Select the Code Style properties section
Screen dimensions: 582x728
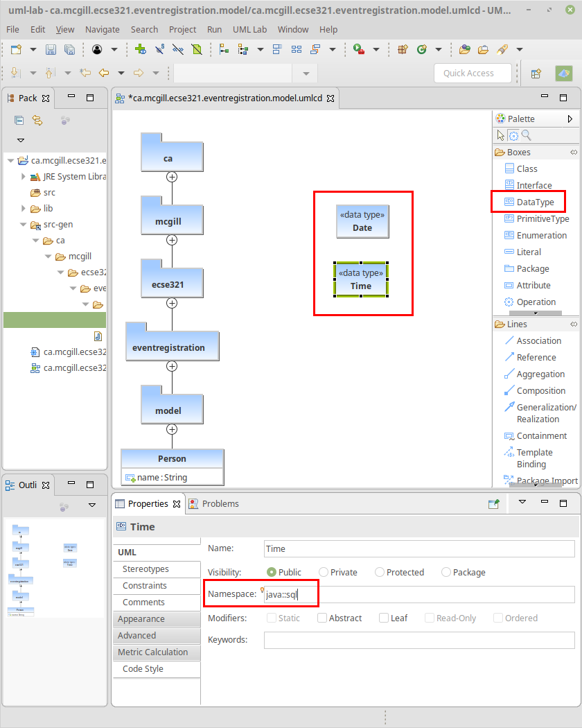pos(157,669)
